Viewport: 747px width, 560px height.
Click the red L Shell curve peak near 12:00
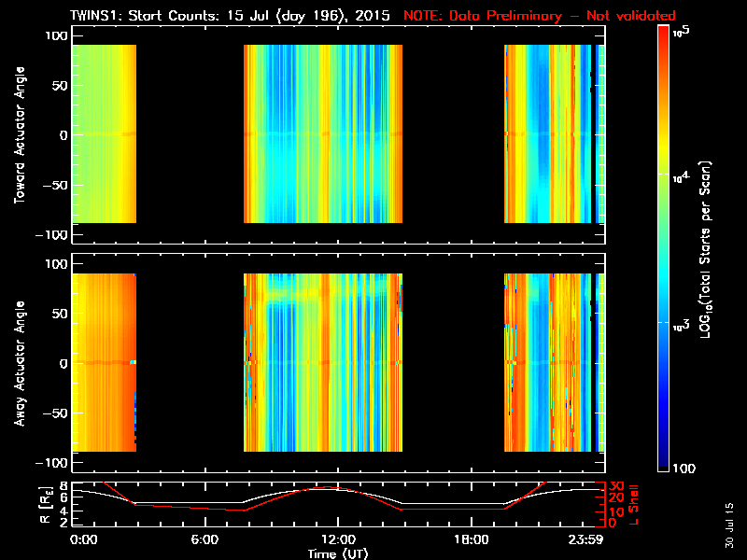click(328, 486)
